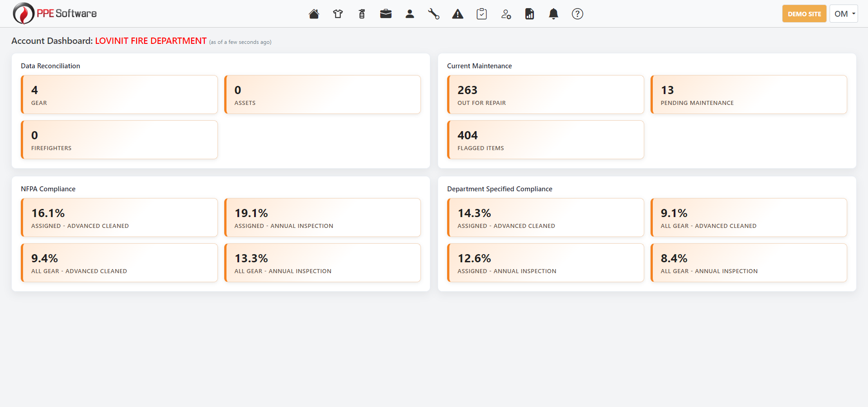Screen dimensions: 868x407
Task: Click the "as of a few seconds ago" timestamp
Action: tap(240, 42)
